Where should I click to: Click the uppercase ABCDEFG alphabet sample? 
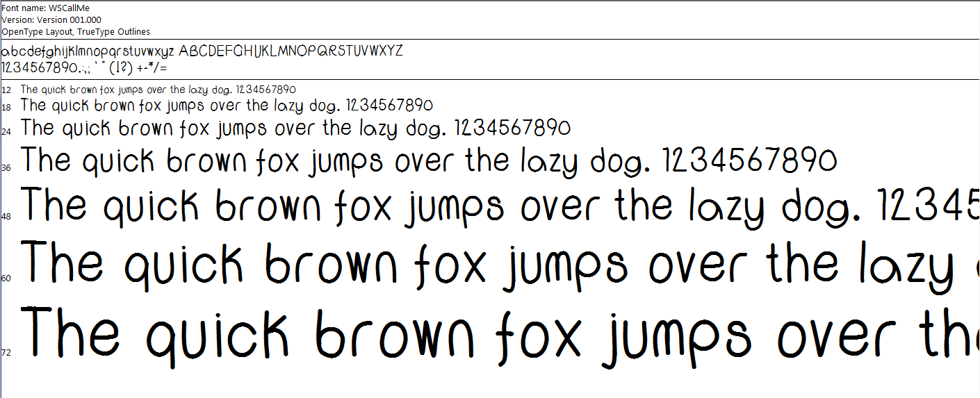coord(291,51)
